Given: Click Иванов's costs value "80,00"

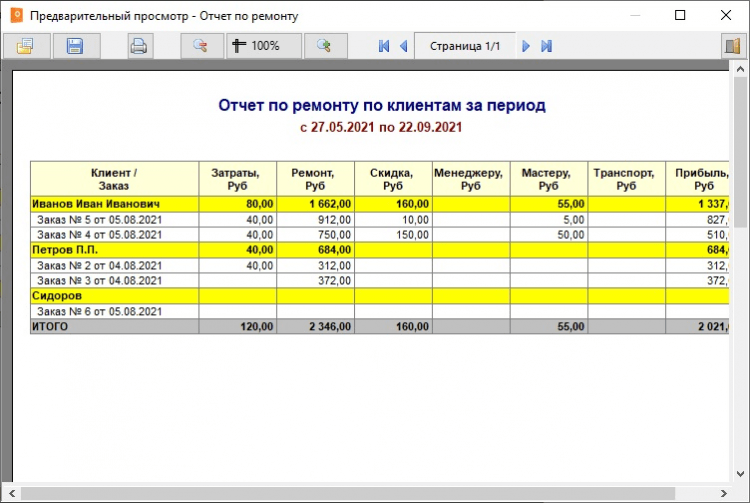Looking at the screenshot, I should (260, 204).
